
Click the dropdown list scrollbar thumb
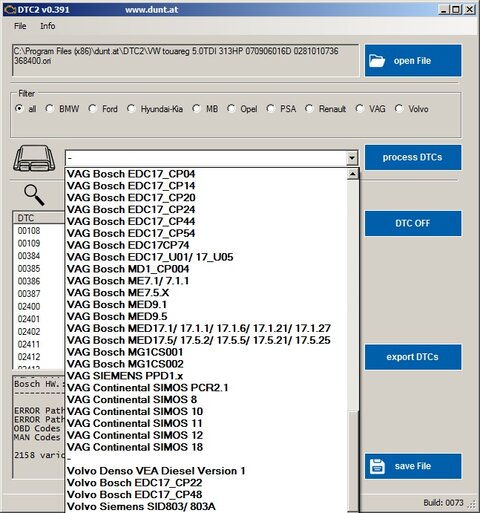pos(352,461)
